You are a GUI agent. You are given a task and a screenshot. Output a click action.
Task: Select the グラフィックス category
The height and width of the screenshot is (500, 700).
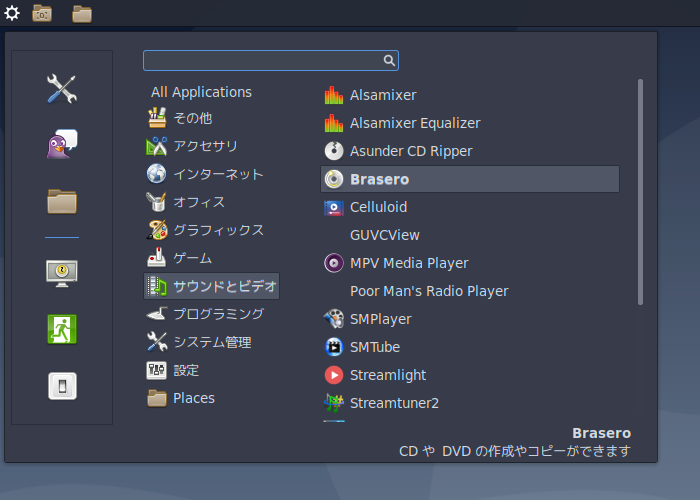tap(212, 230)
